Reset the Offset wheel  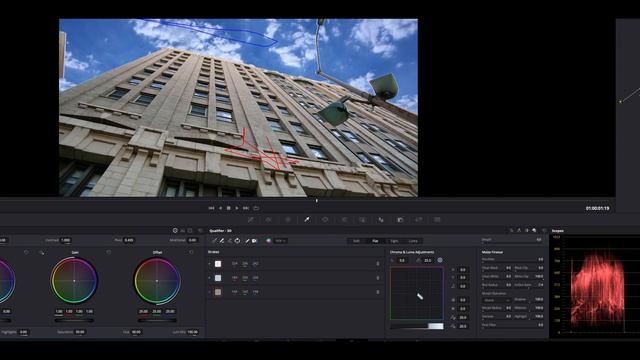pos(191,253)
